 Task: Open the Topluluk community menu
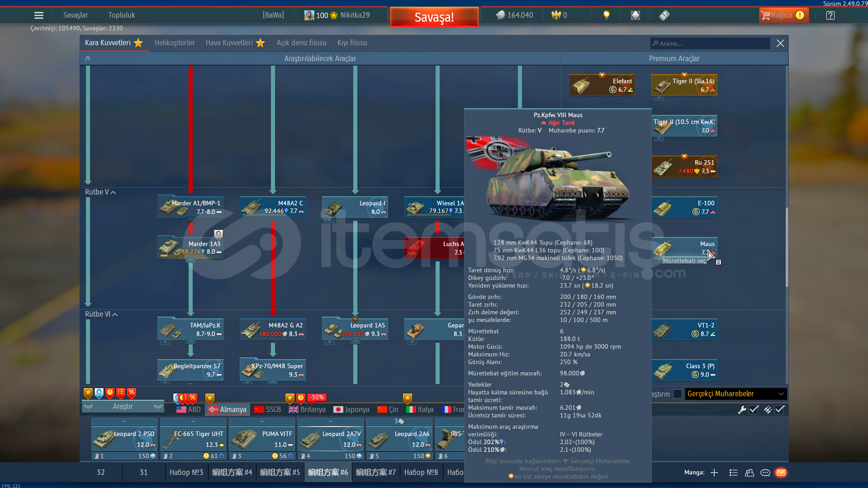click(x=122, y=15)
